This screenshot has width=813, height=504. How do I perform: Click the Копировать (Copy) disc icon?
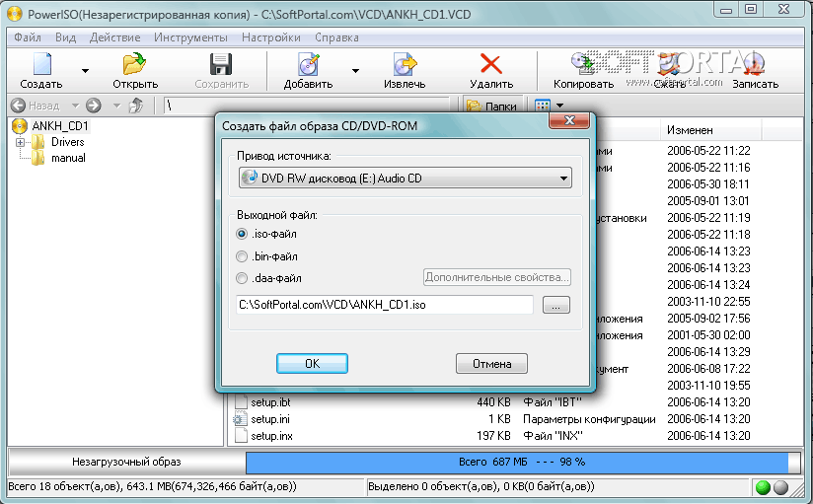(583, 64)
